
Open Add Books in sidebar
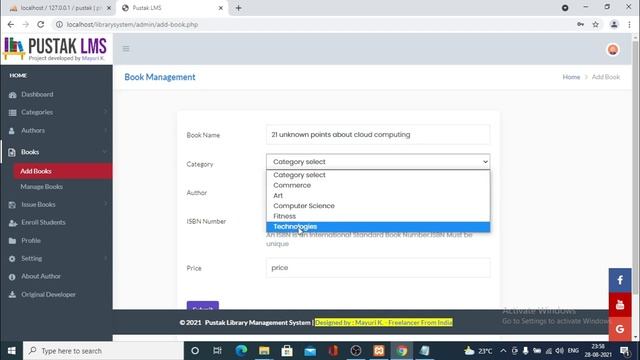point(62,171)
